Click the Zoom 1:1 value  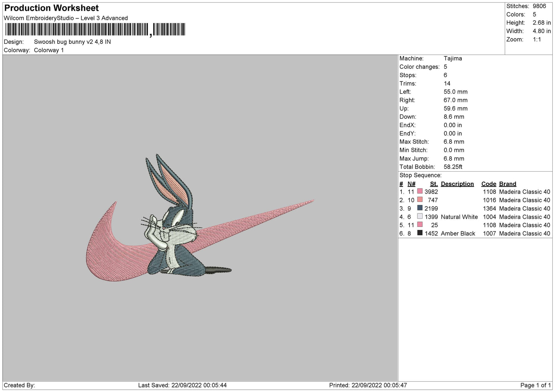[537, 40]
